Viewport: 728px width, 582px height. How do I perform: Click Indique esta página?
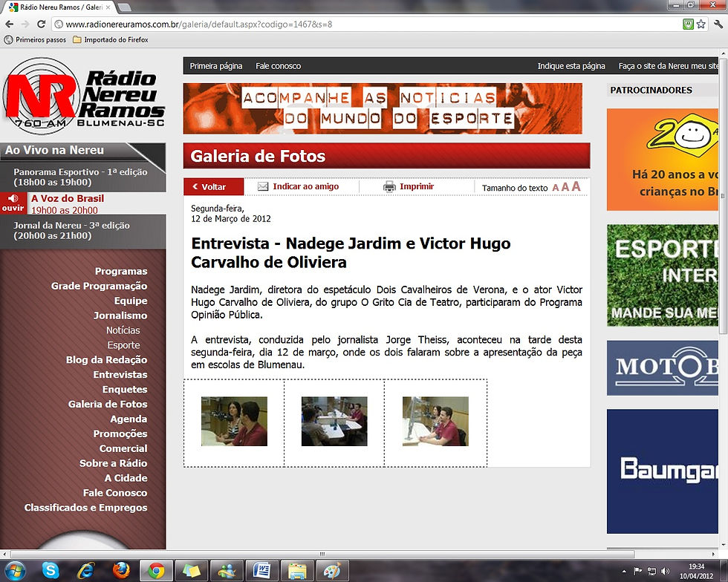point(571,66)
